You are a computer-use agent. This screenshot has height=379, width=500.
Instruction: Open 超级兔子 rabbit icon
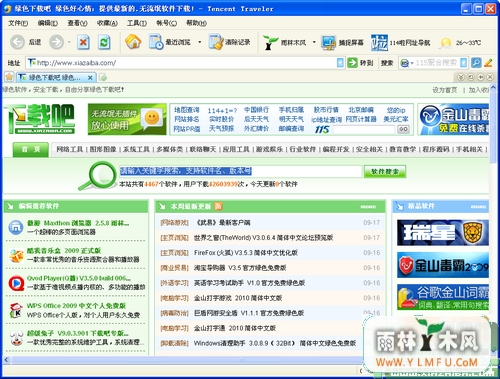coord(15,338)
